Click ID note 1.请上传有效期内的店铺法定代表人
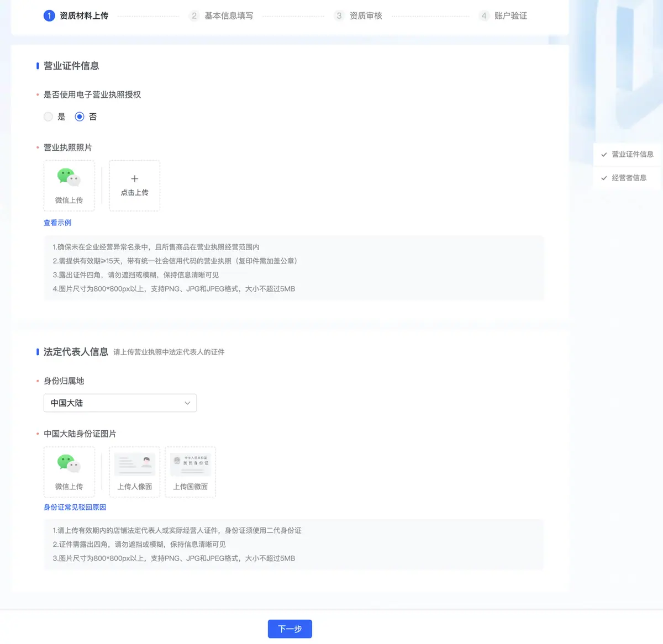Viewport: 663px width, 644px height. [177, 530]
